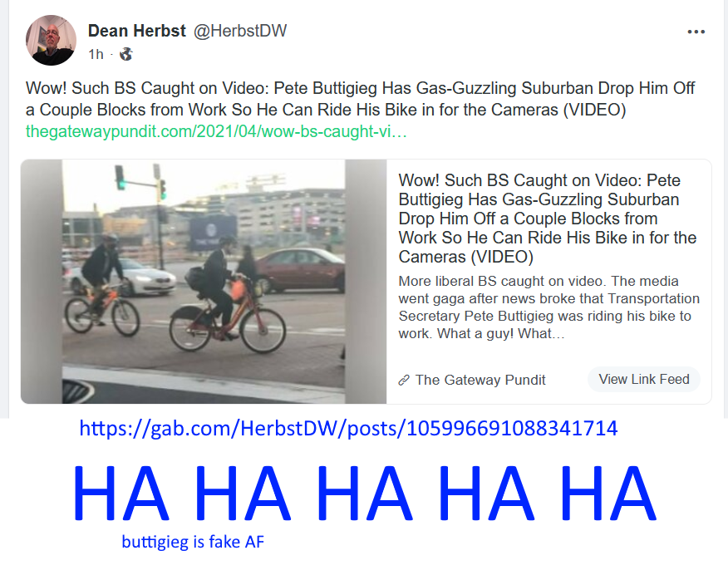Click the link card headline about Buttigieg

(x=548, y=219)
